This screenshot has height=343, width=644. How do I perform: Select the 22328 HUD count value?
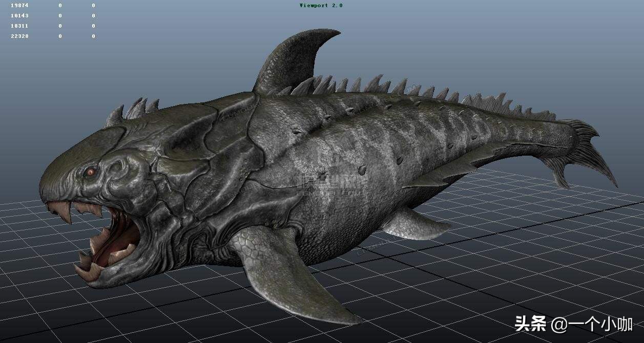(19, 36)
